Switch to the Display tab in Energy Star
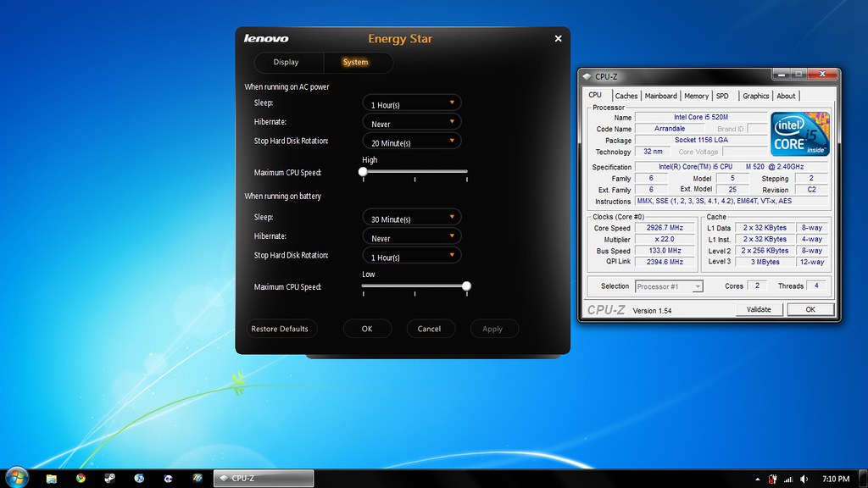 286,63
